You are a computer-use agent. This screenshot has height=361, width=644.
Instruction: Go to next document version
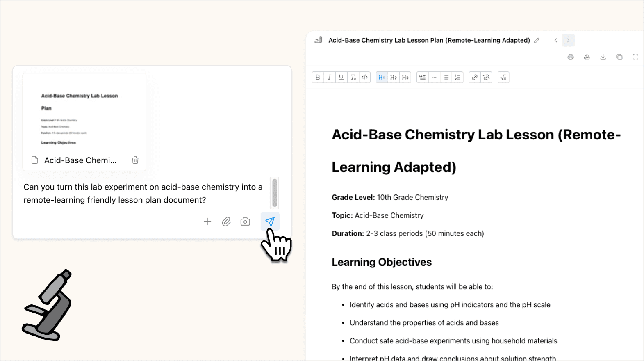point(568,40)
